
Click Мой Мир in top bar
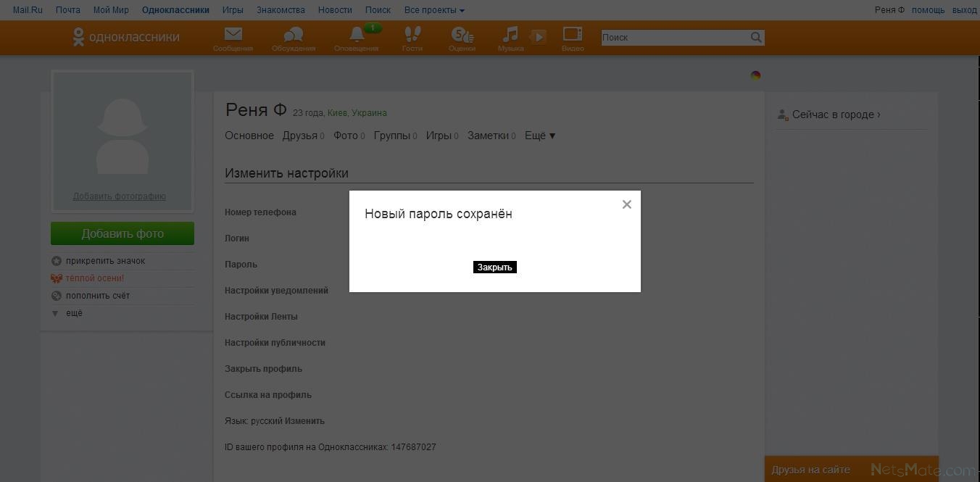(111, 10)
